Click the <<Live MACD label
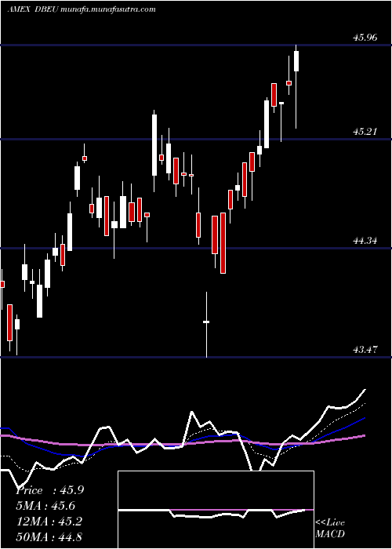 330,529
